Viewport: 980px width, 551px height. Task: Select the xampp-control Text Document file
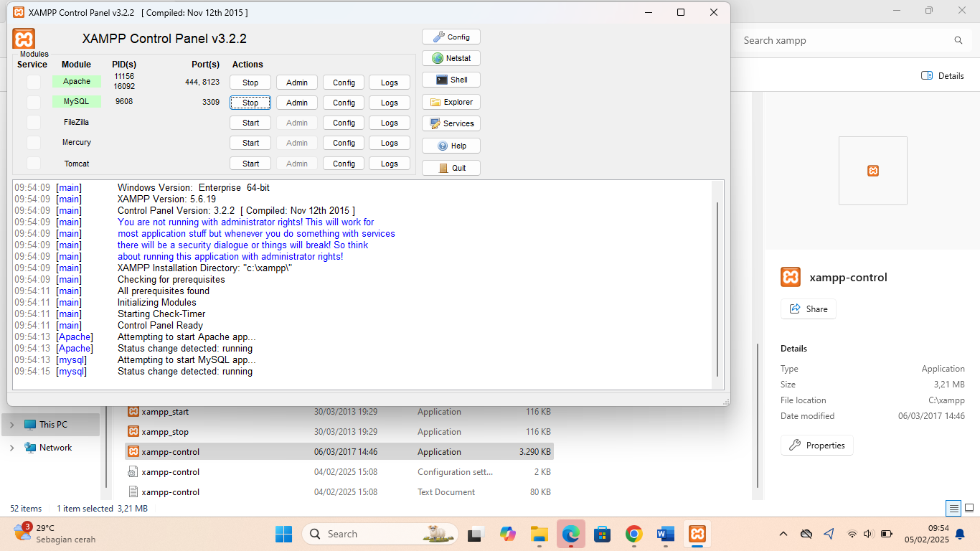click(x=339, y=492)
